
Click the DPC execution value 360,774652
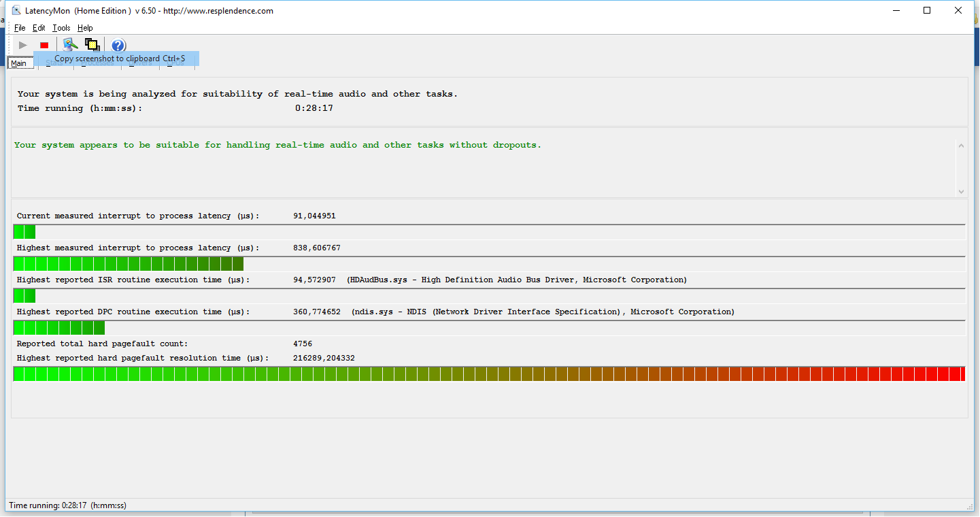pyautogui.click(x=317, y=312)
